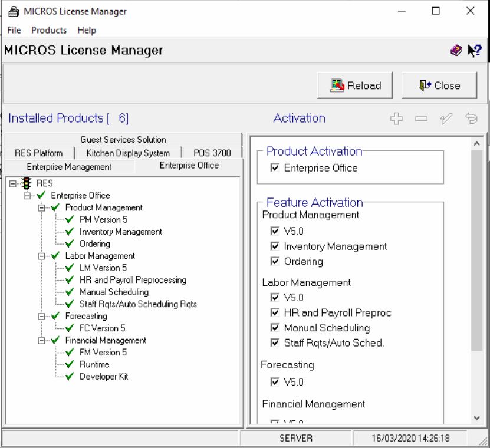Toggle the Staff Rqts/Auto Sched. checkbox
This screenshot has width=490, height=448.
click(275, 343)
